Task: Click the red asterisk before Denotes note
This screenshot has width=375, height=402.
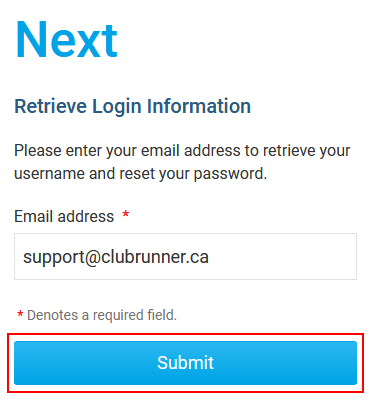Action: pos(20,314)
